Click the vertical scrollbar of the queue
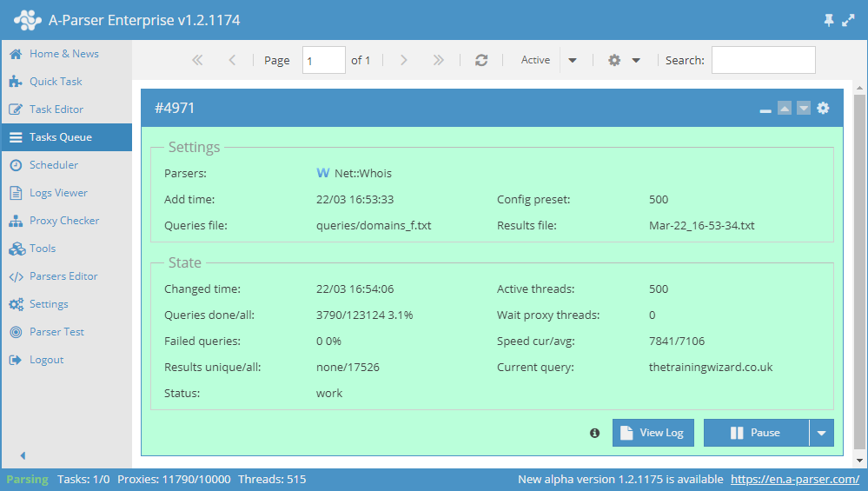This screenshot has height=491, width=868. 860,261
